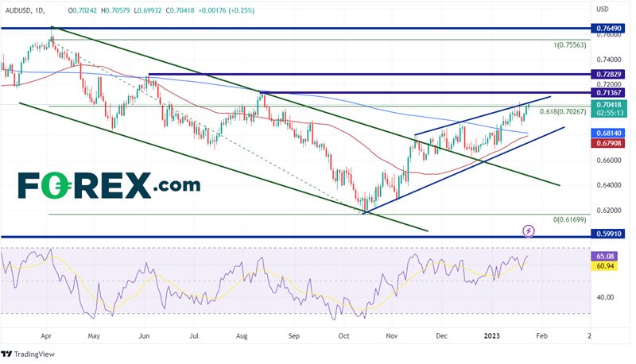Viewport: 636px width, 364px height.
Task: Click the low price L0.69932 value
Action: pyautogui.click(x=147, y=11)
